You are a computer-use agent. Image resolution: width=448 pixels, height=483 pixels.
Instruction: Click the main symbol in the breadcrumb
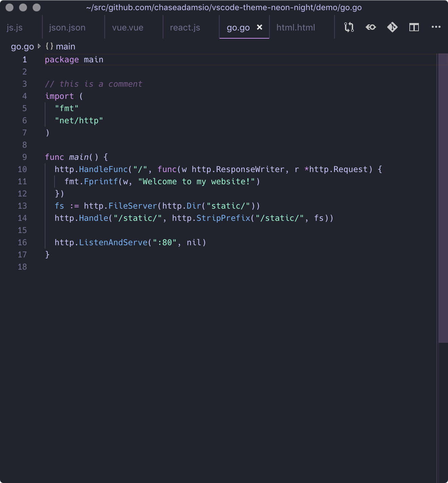pos(65,46)
